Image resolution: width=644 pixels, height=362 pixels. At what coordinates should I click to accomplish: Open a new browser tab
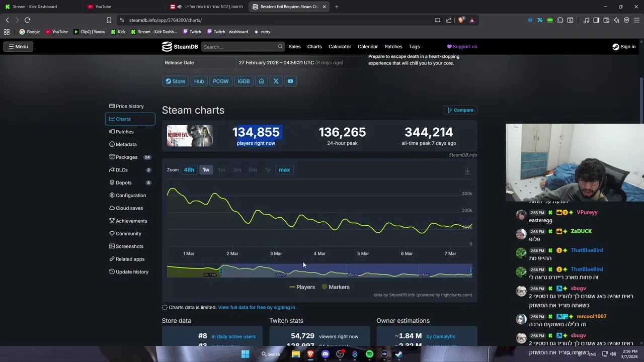click(x=337, y=7)
